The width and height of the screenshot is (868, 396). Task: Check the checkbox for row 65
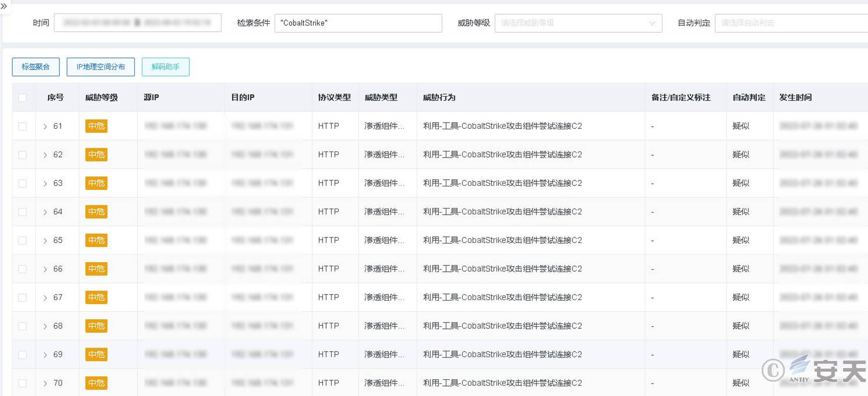pyautogui.click(x=23, y=240)
